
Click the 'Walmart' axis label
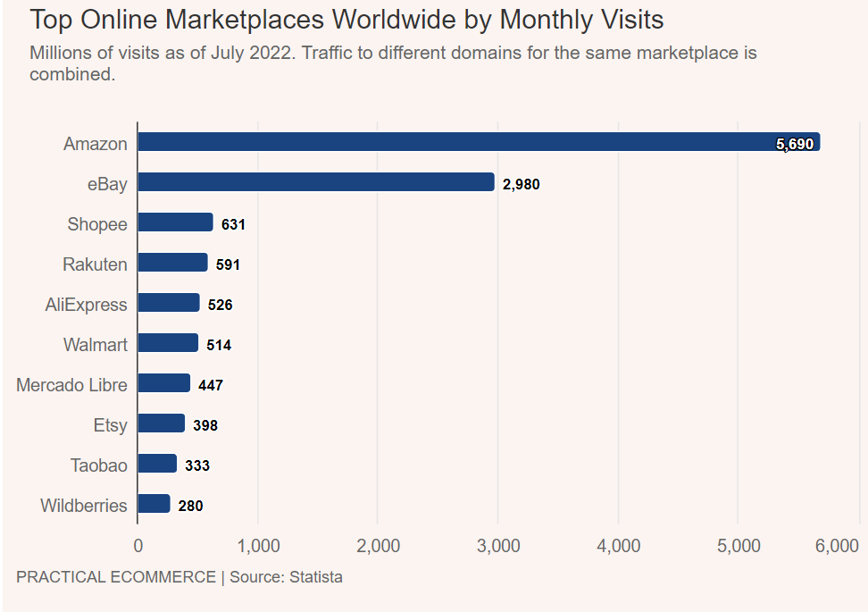coord(96,345)
